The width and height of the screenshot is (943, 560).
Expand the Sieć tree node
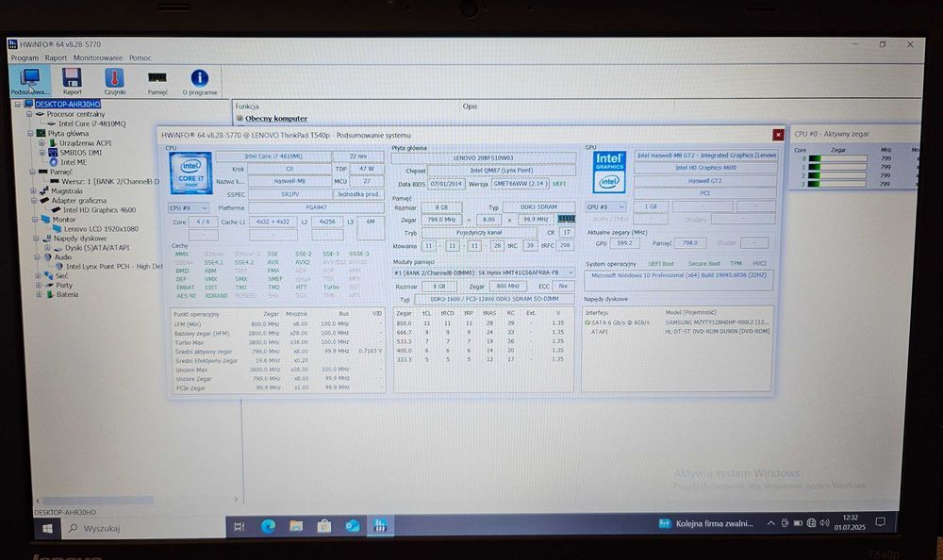click(x=38, y=275)
